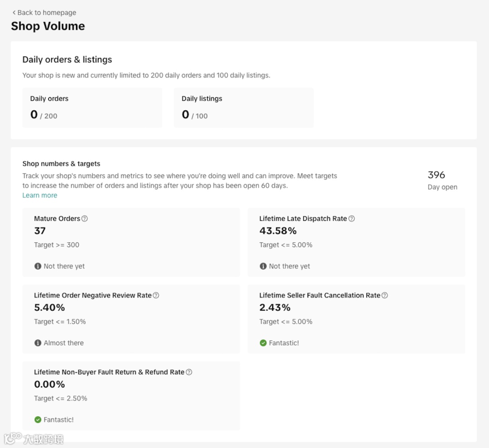Click Late Dispatch 'Not there yet' info icon
The height and width of the screenshot is (448, 489).
(263, 266)
